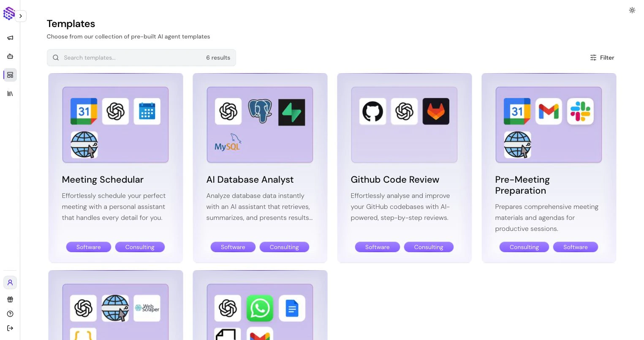Click the magnifier icon in the search bar
644x340 pixels.
[x=56, y=58]
